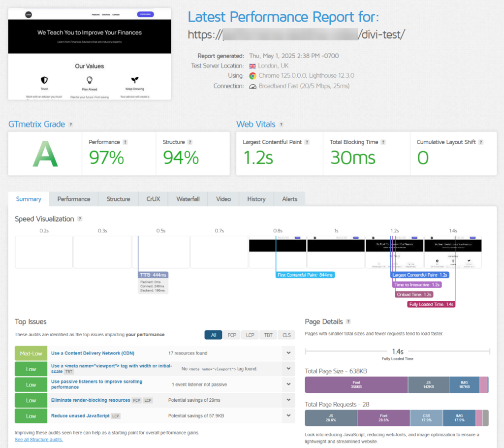Open See all Structure audits link
Image resolution: width=504 pixels, height=448 pixels.
pyautogui.click(x=38, y=440)
